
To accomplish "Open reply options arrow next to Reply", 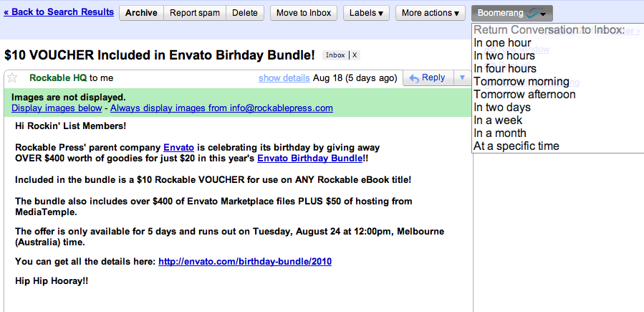I will click(462, 78).
